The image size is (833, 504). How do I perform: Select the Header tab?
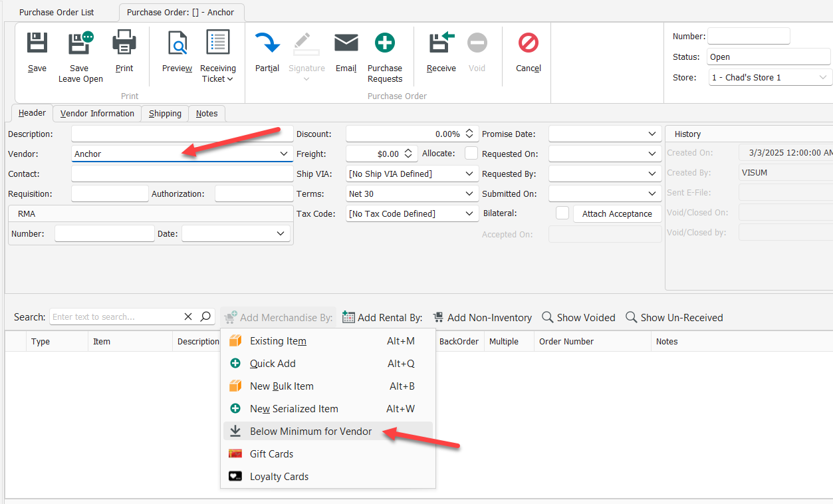(x=32, y=113)
